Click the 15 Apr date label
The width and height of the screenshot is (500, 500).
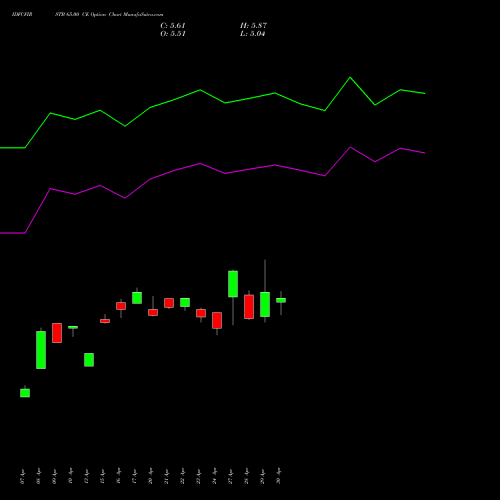(102, 476)
